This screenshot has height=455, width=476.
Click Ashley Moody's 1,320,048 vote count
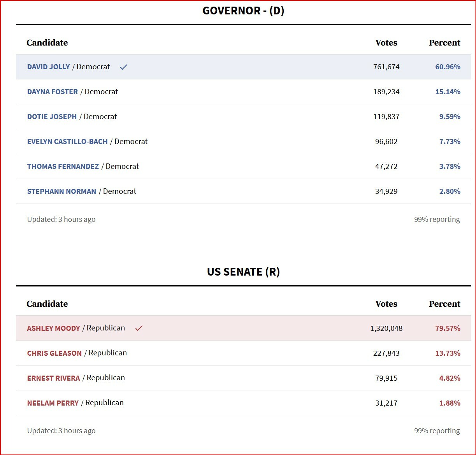pos(386,329)
